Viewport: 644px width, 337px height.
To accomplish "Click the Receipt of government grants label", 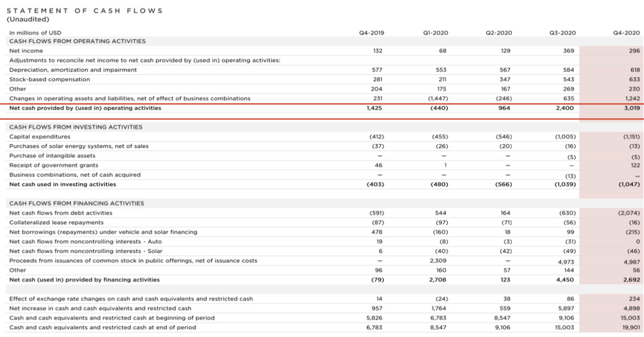I will (x=54, y=165).
